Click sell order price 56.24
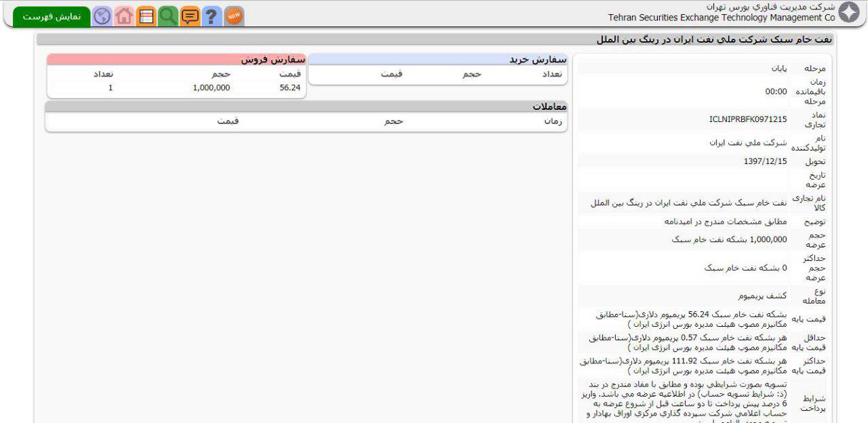The image size is (868, 423). click(290, 87)
